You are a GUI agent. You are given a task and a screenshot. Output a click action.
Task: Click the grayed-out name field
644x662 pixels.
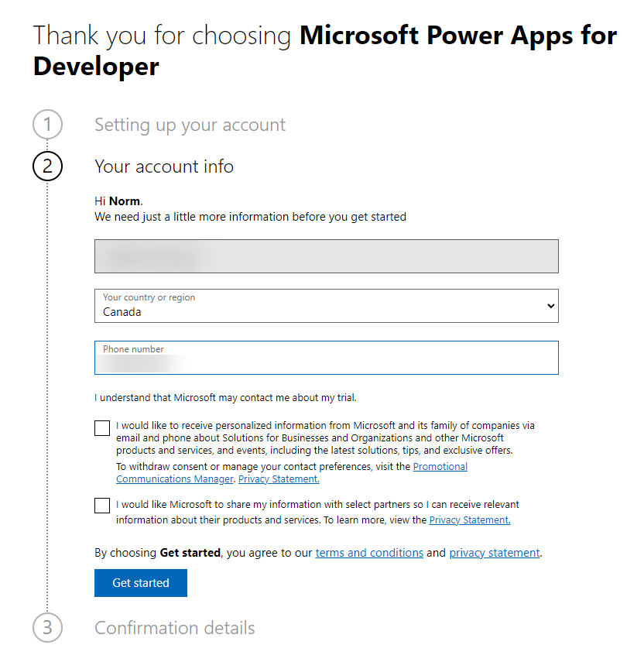coord(325,256)
